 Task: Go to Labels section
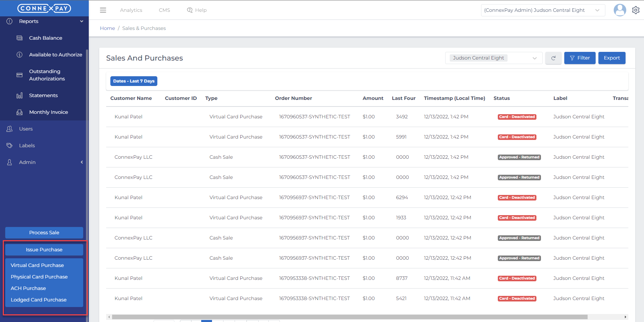tap(27, 146)
